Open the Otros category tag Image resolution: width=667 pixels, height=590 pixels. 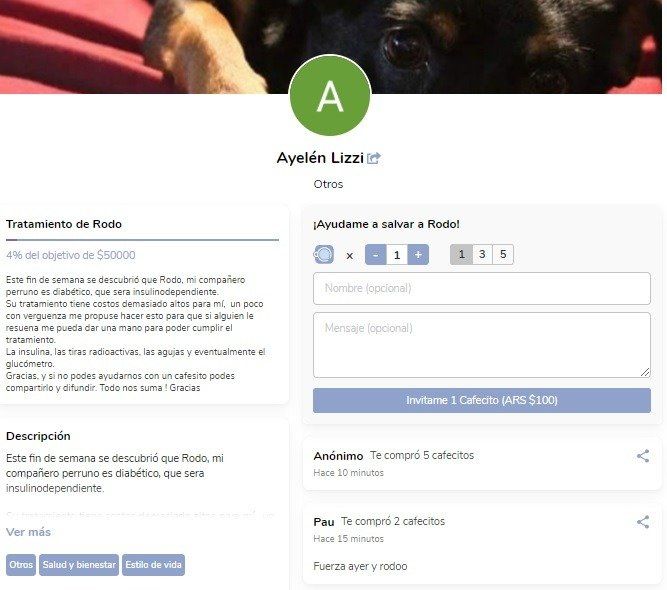21,564
